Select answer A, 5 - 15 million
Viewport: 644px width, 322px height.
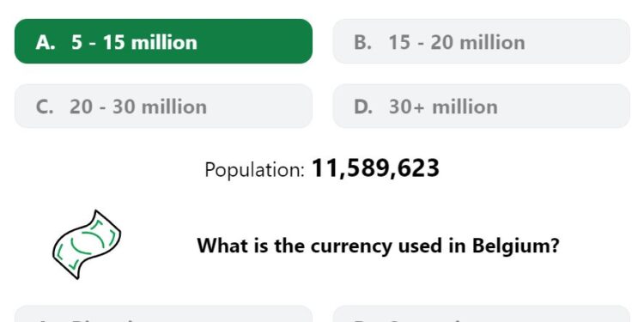163,41
